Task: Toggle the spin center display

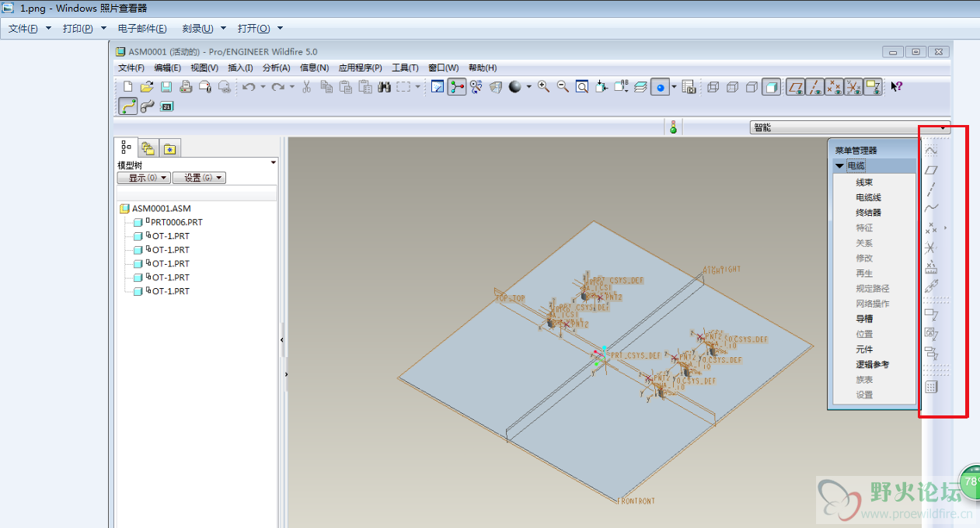Action: click(x=456, y=87)
